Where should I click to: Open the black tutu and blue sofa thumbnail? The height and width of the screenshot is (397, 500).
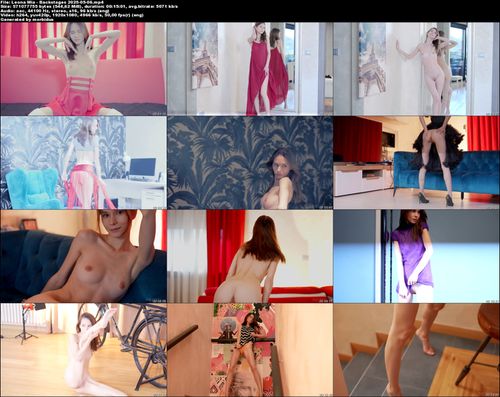[x=417, y=163]
